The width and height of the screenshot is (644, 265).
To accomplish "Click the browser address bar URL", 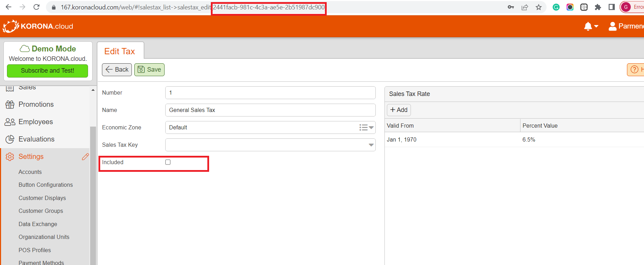I will [193, 7].
